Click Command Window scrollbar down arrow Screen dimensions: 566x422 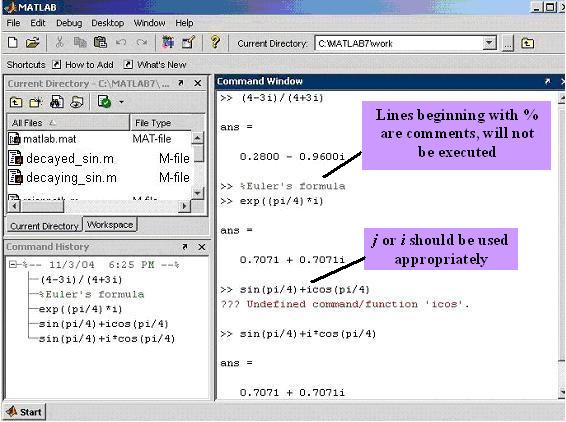click(562, 392)
